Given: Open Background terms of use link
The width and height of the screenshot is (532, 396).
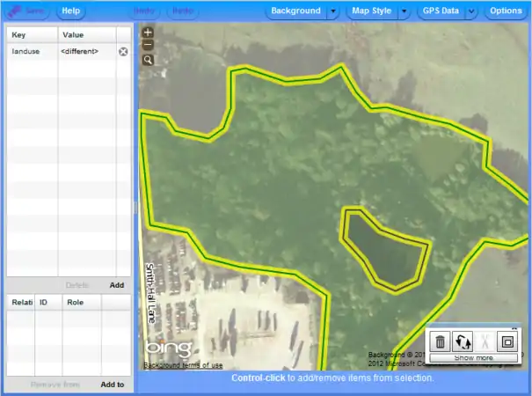Looking at the screenshot, I should pyautogui.click(x=183, y=365).
